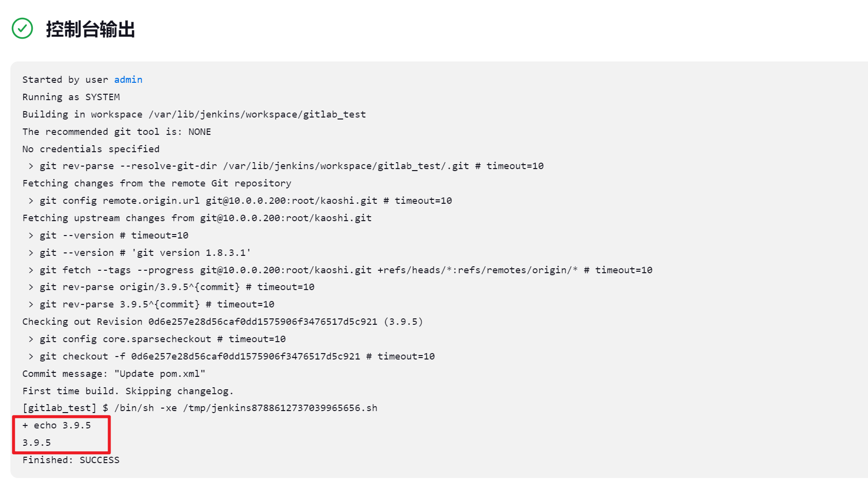Image resolution: width=868 pixels, height=481 pixels.
Task: Click the 'Fetching upstream changes' line
Action: [x=197, y=218]
